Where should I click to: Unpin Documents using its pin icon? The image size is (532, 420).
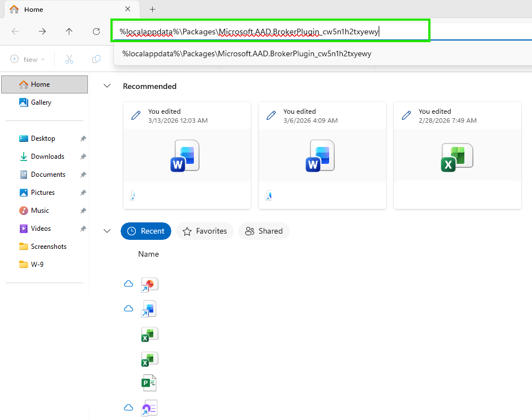pyautogui.click(x=83, y=174)
